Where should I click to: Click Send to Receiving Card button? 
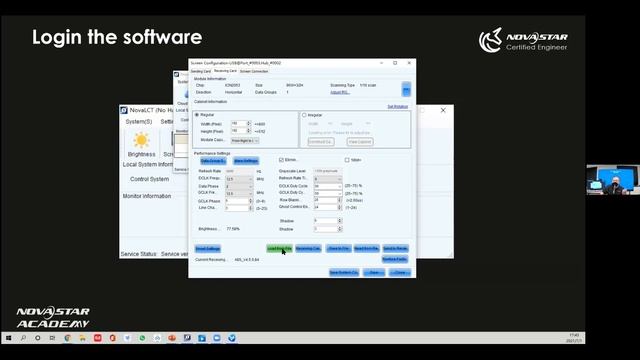[x=396, y=249]
